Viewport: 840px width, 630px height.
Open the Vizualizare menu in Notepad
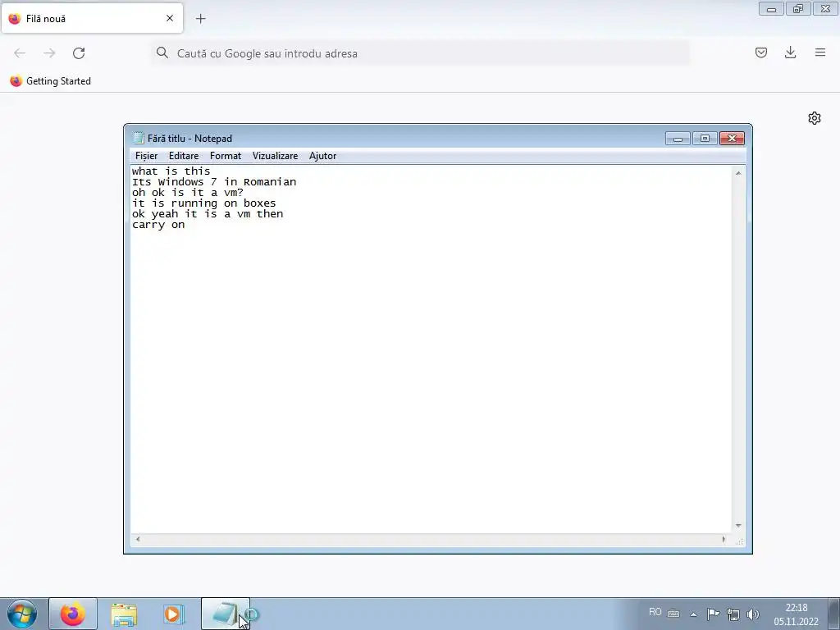pos(275,156)
